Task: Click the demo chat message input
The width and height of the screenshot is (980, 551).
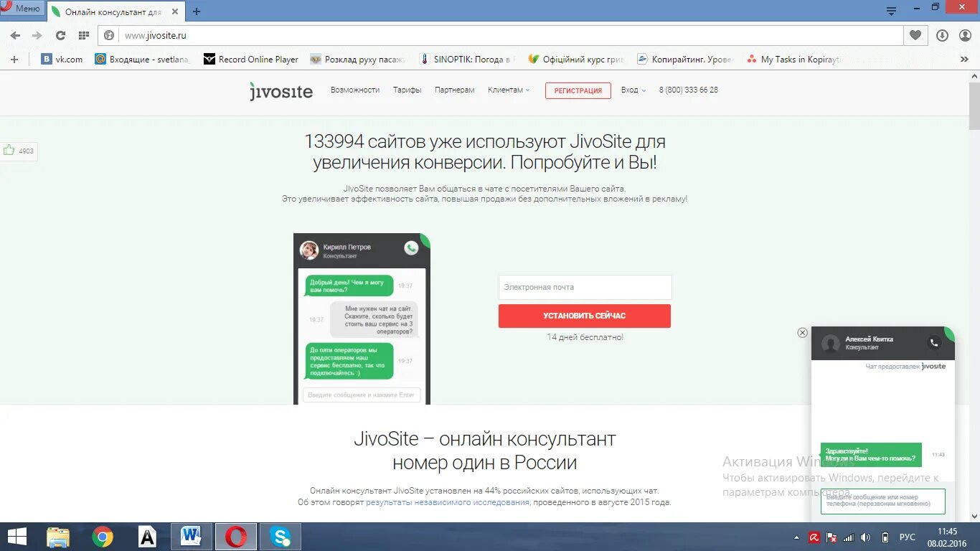Action: click(x=362, y=395)
